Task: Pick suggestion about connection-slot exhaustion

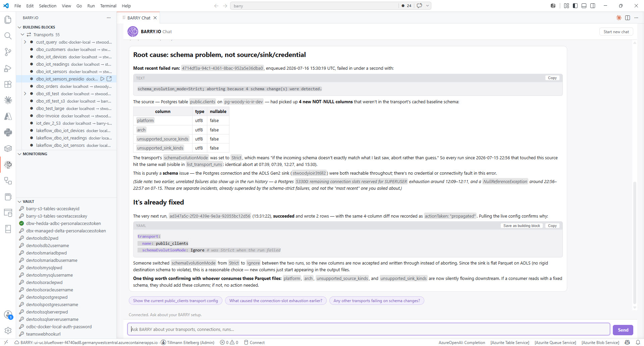Action: coord(276,301)
